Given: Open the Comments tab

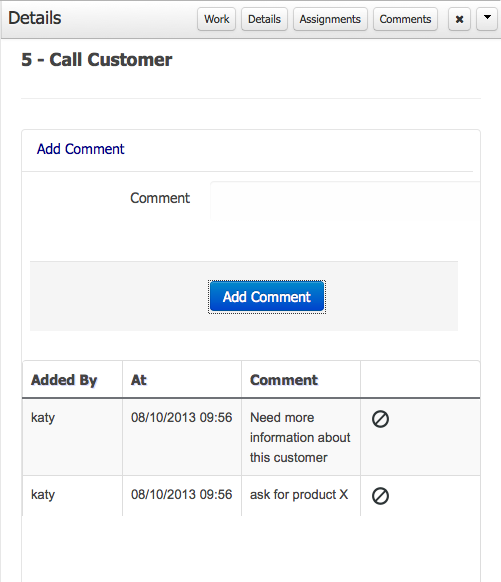Looking at the screenshot, I should [x=405, y=19].
